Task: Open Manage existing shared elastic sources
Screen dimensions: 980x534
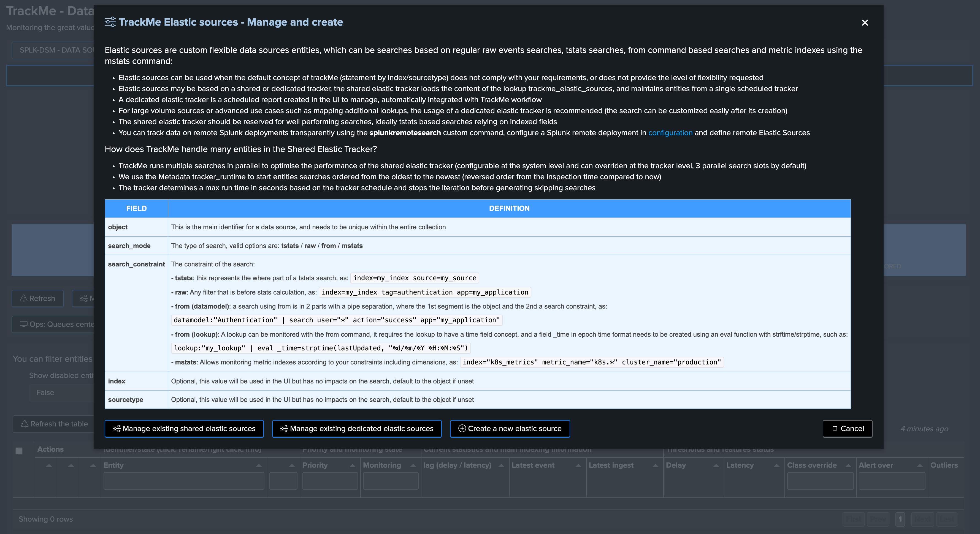Action: coord(184,428)
